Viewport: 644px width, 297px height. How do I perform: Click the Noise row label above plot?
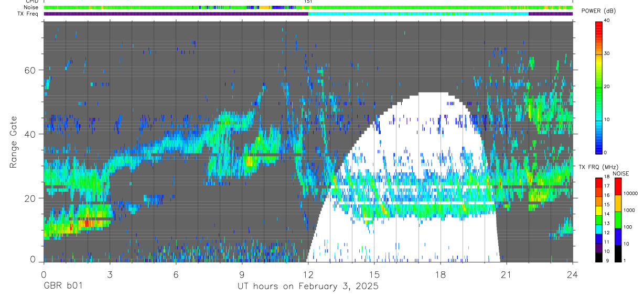[x=31, y=7]
